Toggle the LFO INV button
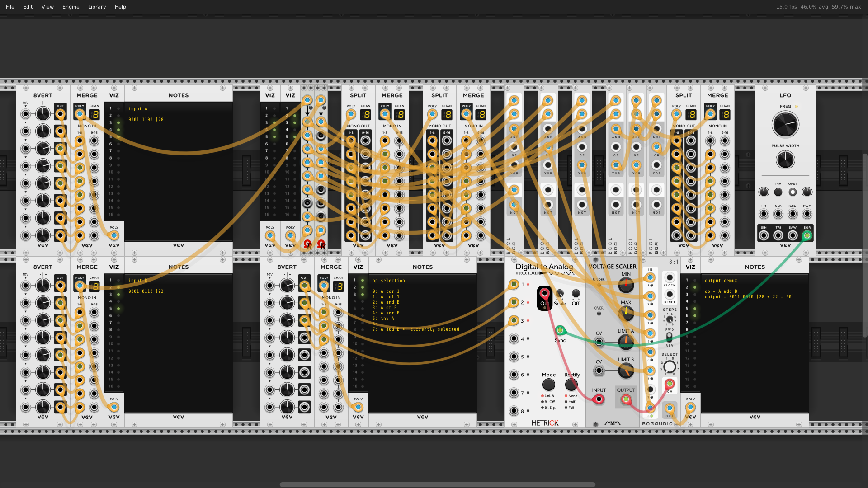The width and height of the screenshot is (868, 488). [x=778, y=192]
